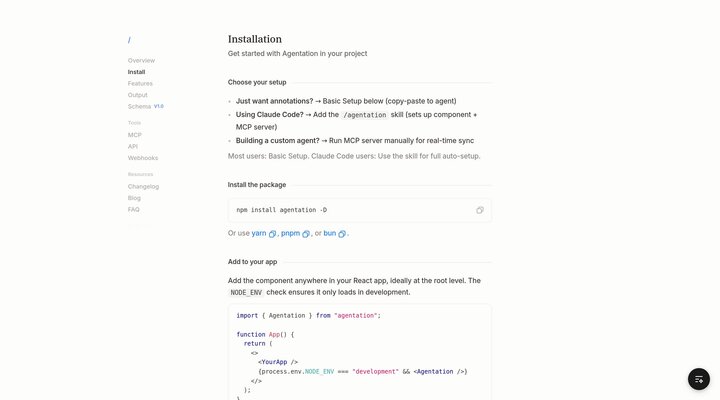Open the Webhooks page
Image resolution: width=720 pixels, height=400 pixels.
[x=143, y=158]
